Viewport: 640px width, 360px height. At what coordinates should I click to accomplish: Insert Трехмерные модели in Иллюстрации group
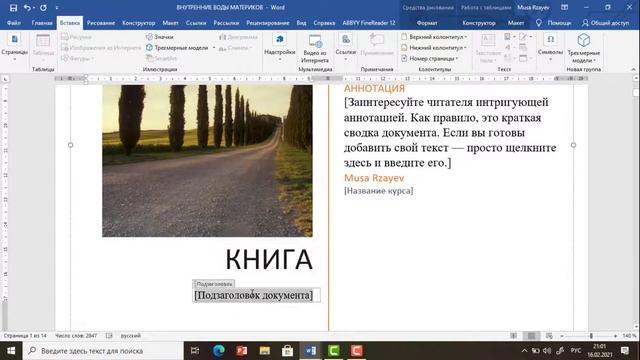coord(177,48)
